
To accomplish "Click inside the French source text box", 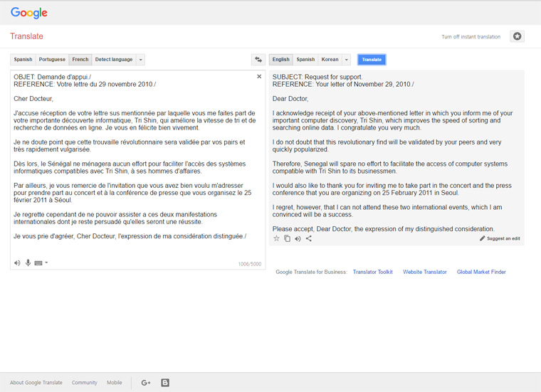I will 138,169.
